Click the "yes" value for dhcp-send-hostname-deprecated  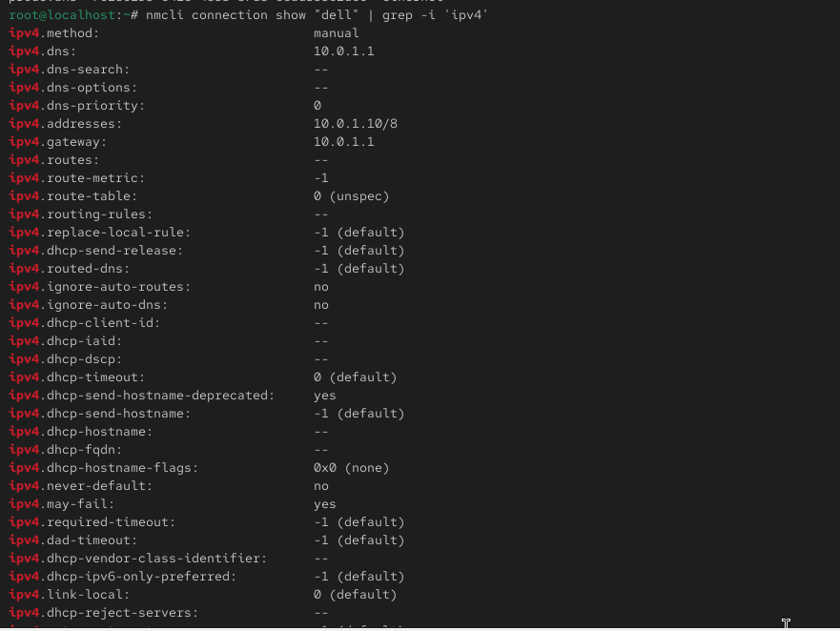324,396
